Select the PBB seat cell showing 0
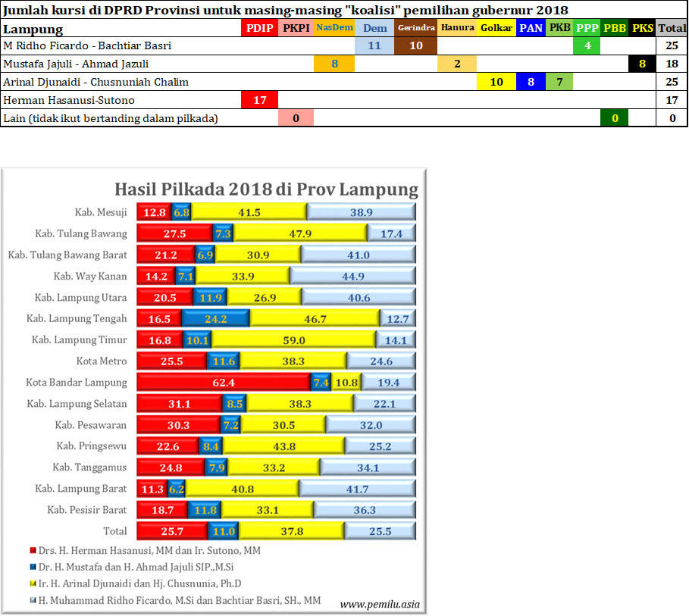The width and height of the screenshot is (689, 616). (x=614, y=118)
